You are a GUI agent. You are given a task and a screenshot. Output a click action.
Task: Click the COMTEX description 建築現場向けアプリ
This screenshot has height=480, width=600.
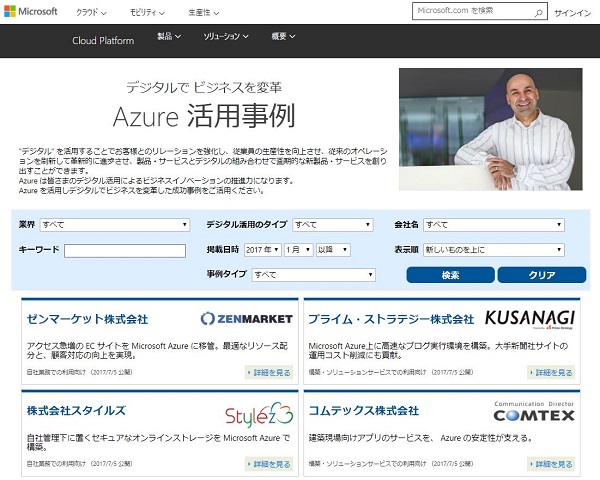tap(420, 438)
